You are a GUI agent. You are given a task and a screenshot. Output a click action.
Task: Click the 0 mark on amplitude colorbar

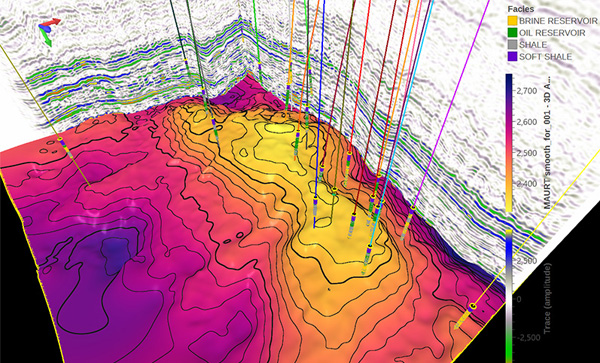519,299
